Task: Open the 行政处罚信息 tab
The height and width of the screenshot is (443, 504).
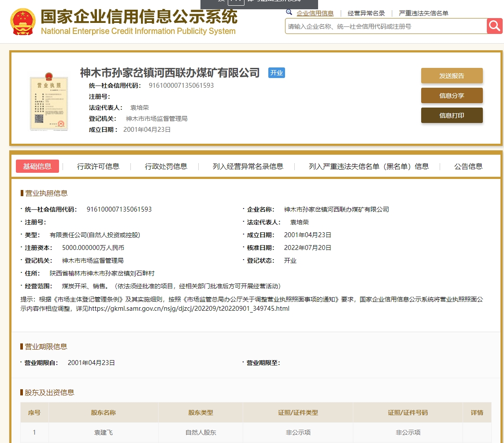Action: (166, 166)
